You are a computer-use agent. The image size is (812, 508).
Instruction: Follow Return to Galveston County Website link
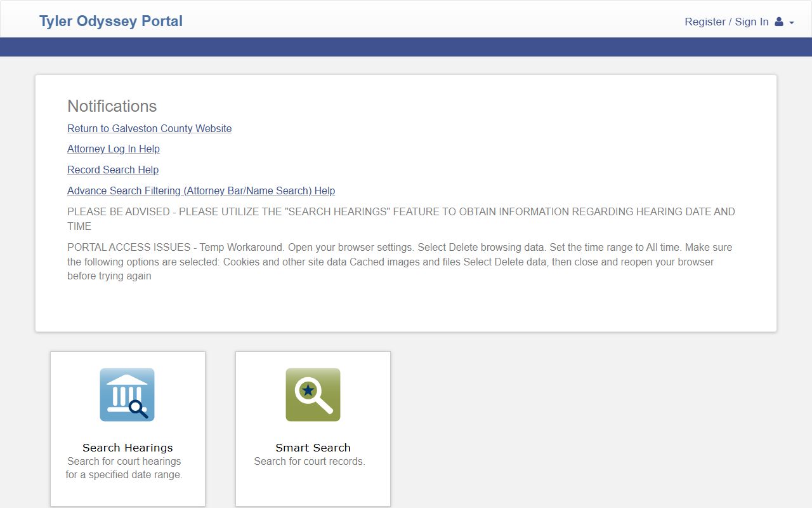tap(150, 128)
